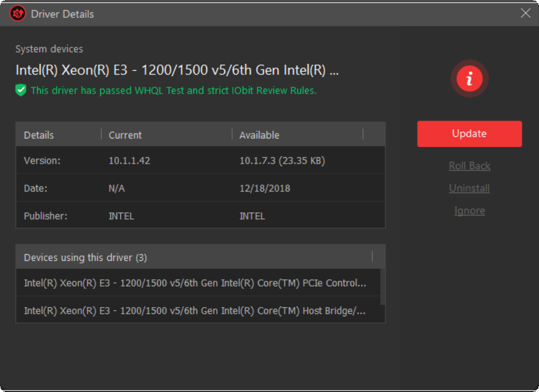This screenshot has width=539, height=392.
Task: Click the Date: row label
Action: (x=35, y=188)
